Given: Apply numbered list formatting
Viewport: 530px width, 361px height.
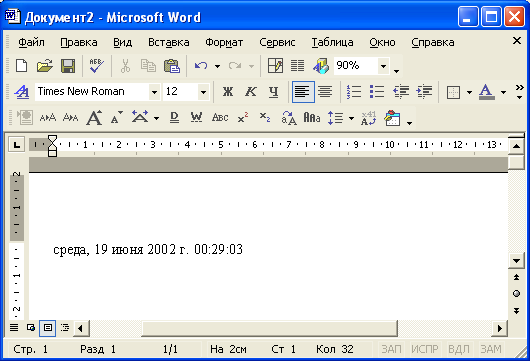Looking at the screenshot, I should coord(354,92).
